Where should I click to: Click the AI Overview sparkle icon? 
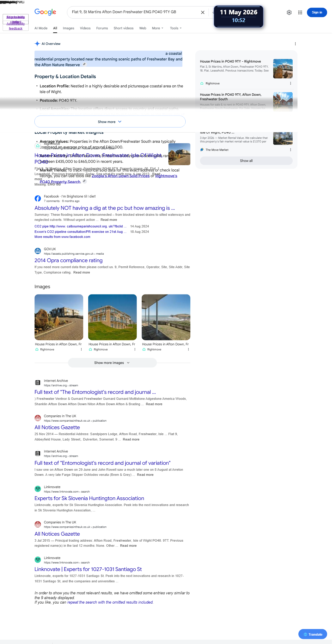[x=37, y=44]
